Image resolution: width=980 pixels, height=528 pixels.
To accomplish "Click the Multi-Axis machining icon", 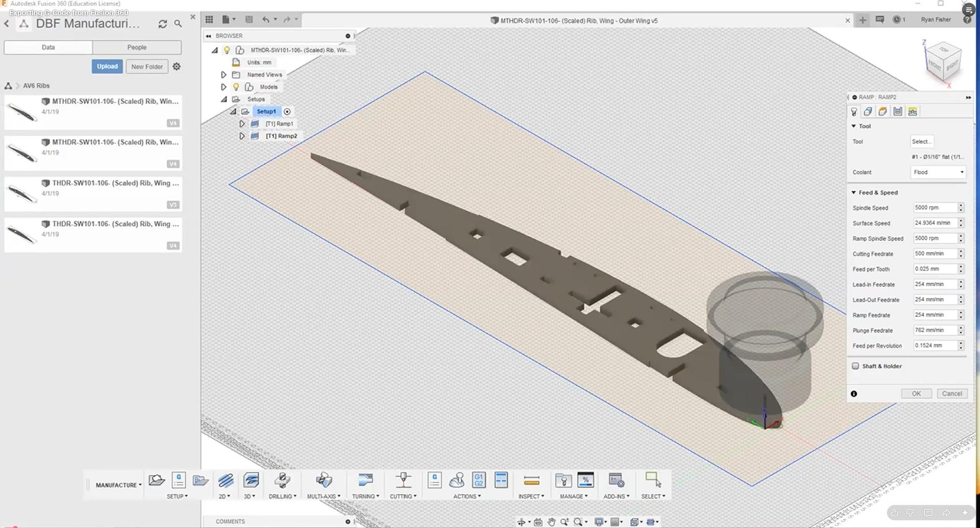I will [x=324, y=480].
